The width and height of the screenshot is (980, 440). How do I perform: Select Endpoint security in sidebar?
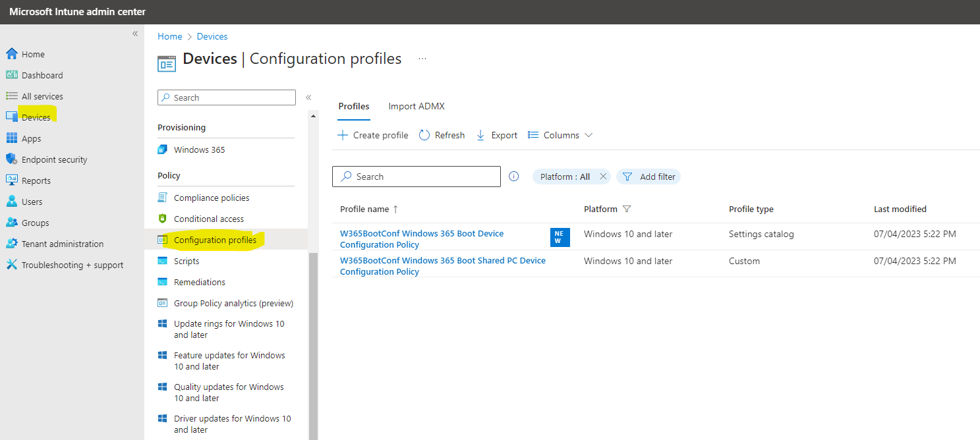54,159
